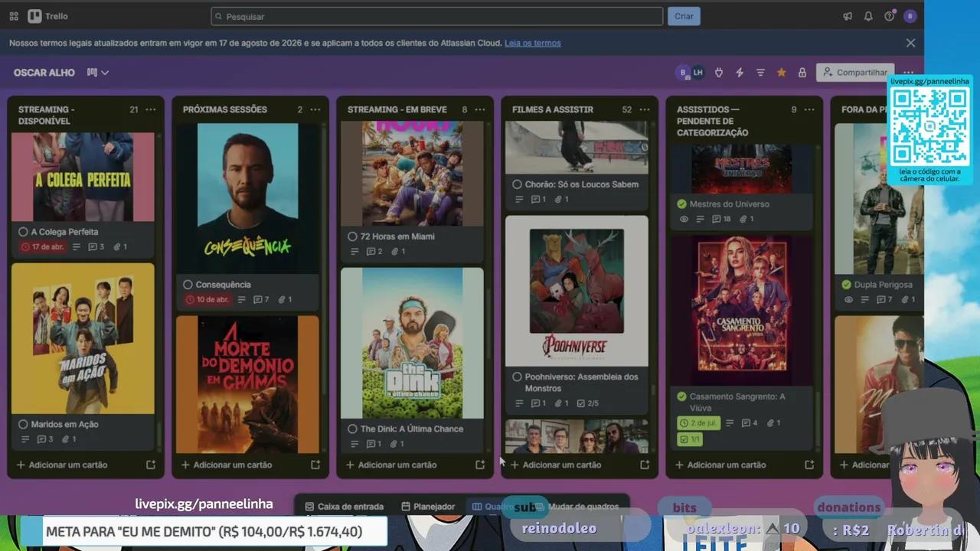Image resolution: width=980 pixels, height=551 pixels.
Task: Uncheck the completed Mestres do Universo card
Action: (x=681, y=204)
